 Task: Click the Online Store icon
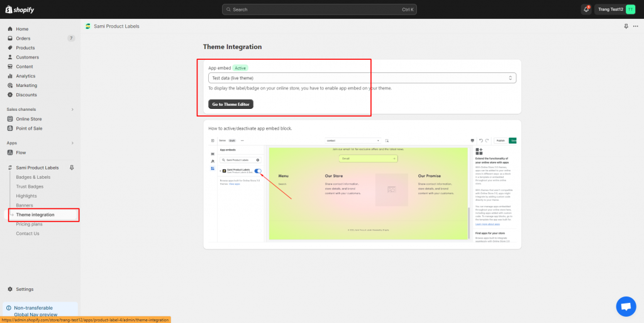tap(10, 119)
